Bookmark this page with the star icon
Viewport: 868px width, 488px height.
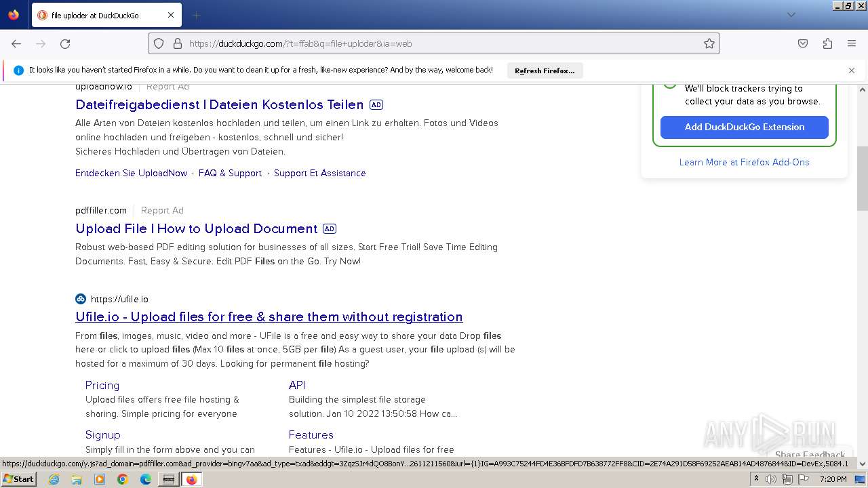pos(709,43)
